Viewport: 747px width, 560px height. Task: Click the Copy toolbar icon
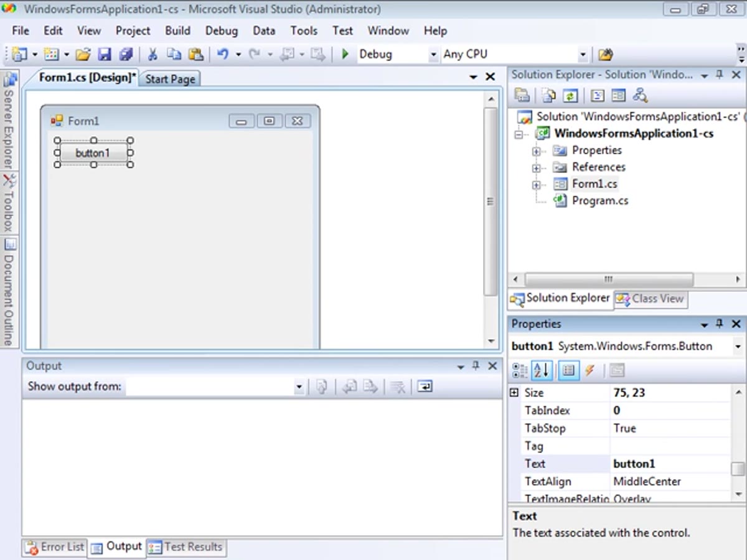click(174, 55)
